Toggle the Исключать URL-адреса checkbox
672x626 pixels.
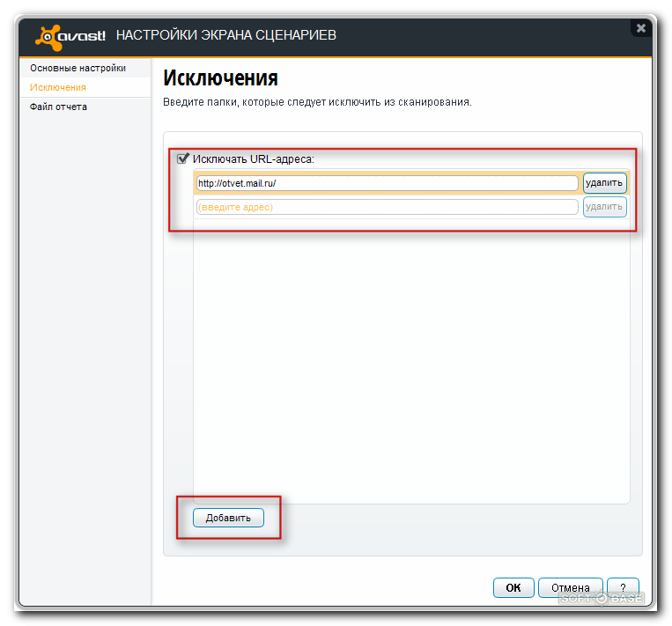click(x=183, y=159)
